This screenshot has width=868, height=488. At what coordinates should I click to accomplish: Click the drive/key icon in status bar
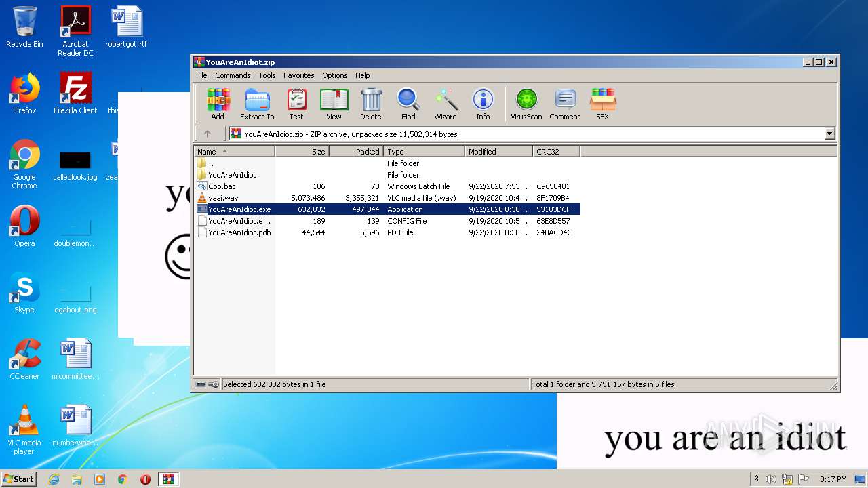tap(207, 384)
